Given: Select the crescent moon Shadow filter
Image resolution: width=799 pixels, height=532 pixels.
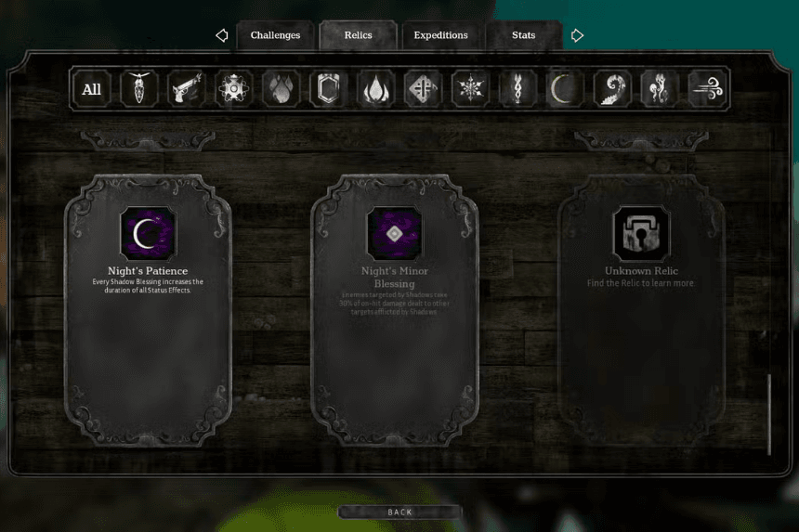Looking at the screenshot, I should tap(565, 89).
